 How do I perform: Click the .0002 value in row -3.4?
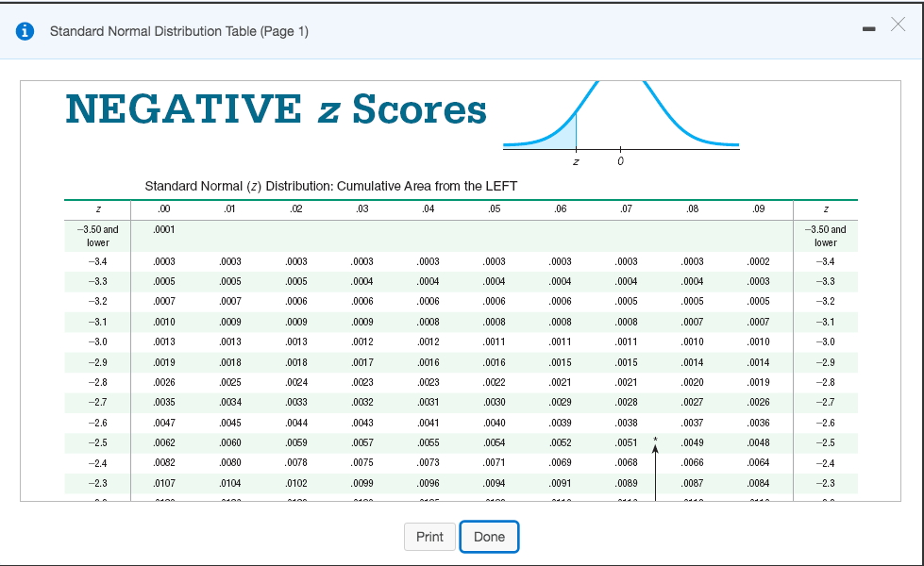(x=759, y=260)
